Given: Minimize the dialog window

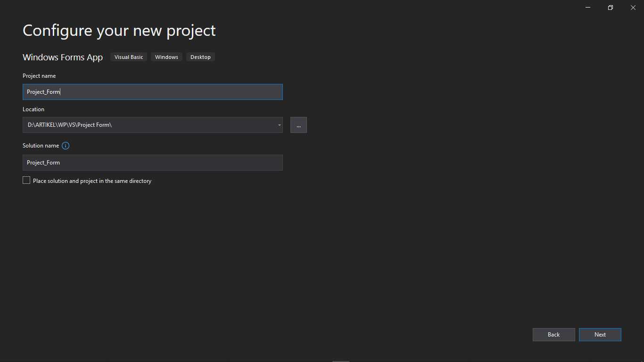Looking at the screenshot, I should (588, 8).
